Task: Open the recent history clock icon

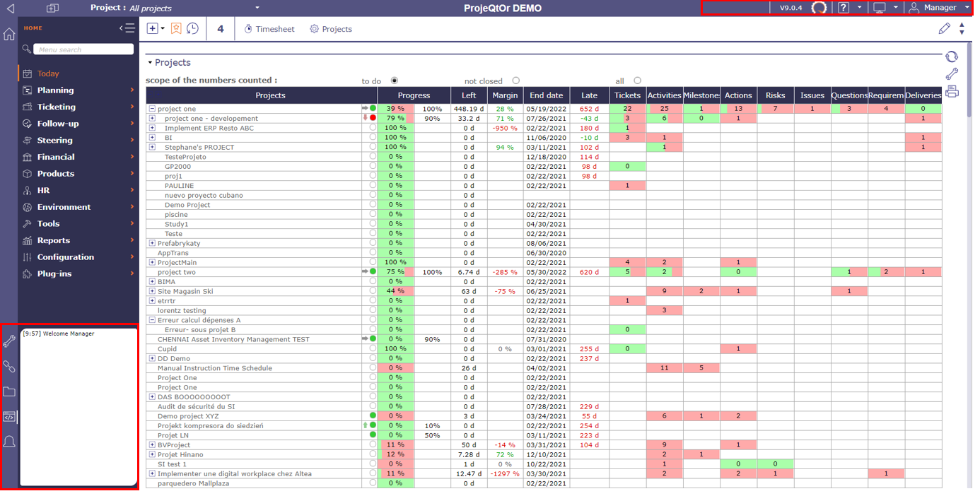Action: (x=192, y=29)
